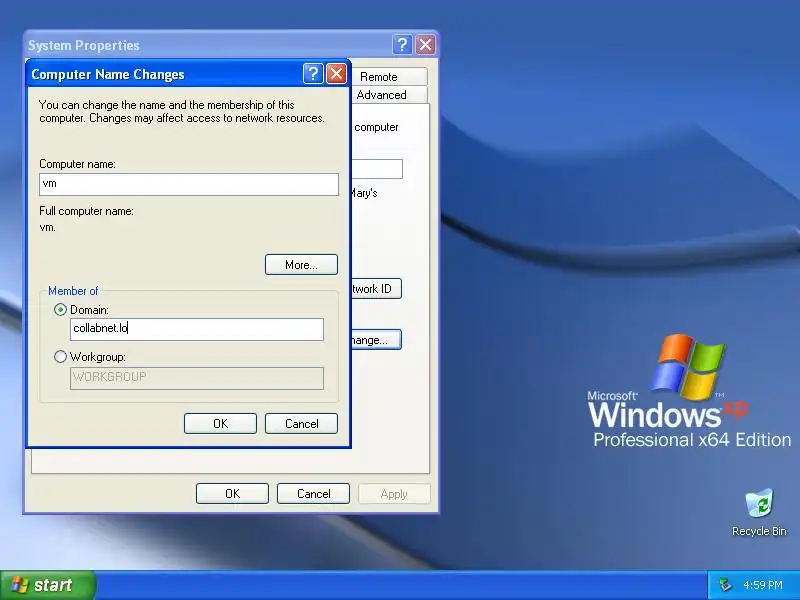800x600 pixels.
Task: Click the Network ID button in System Properties
Action: [x=377, y=289]
